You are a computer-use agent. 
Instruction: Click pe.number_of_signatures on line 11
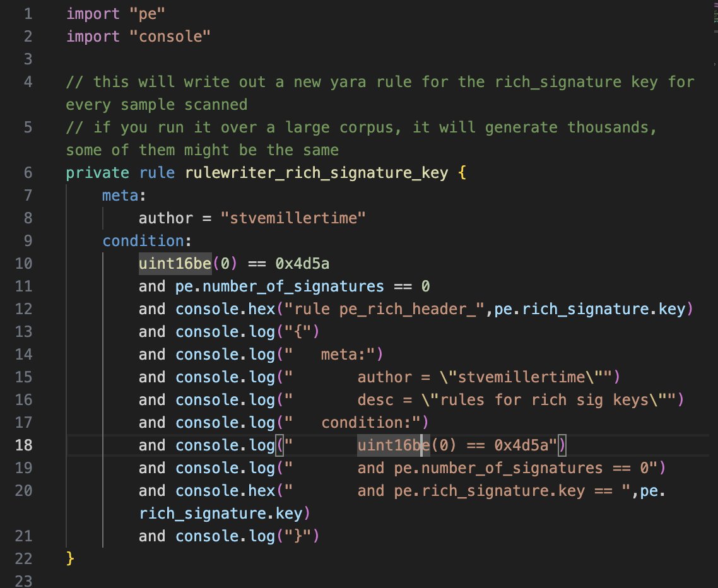[x=280, y=286]
